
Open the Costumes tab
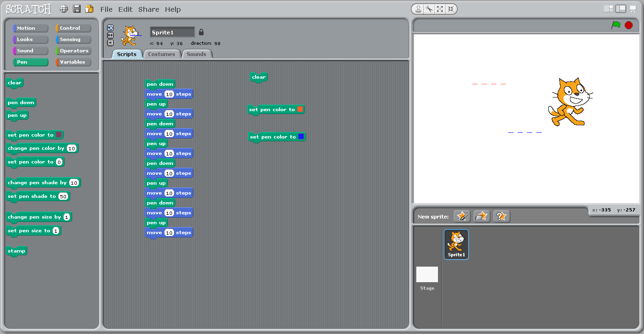click(162, 54)
